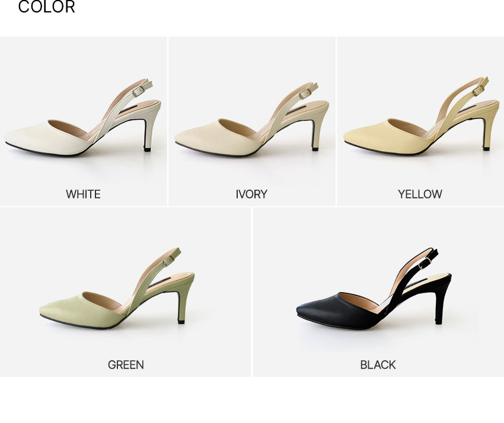Select the IVORY color label
The width and height of the screenshot is (504, 423).
[251, 194]
